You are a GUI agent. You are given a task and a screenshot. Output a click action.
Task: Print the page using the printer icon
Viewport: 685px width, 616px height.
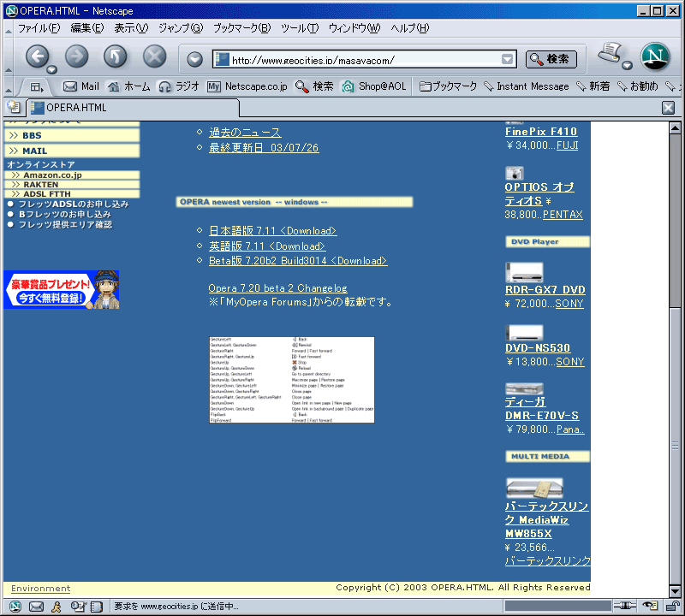tap(610, 53)
